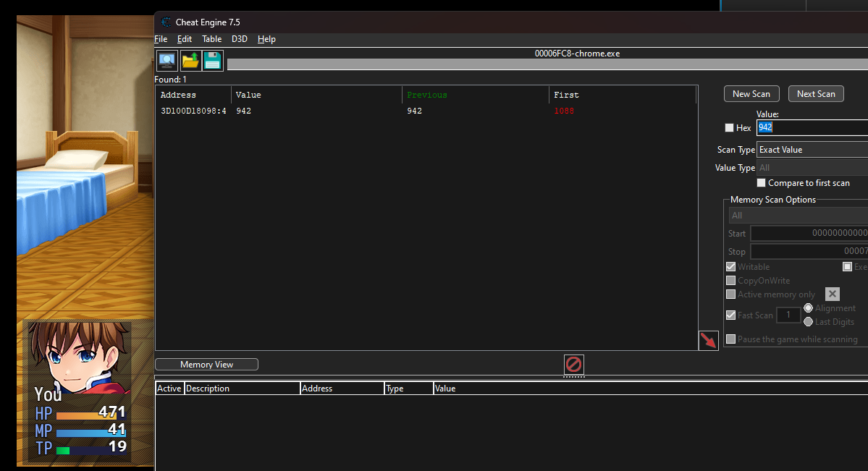868x471 pixels.
Task: Click the floppy disk save icon
Action: point(213,60)
